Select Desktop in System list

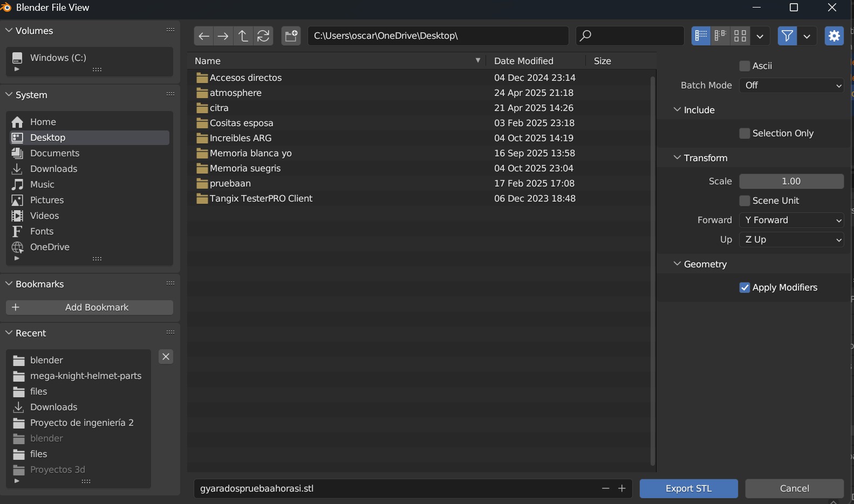pyautogui.click(x=90, y=137)
